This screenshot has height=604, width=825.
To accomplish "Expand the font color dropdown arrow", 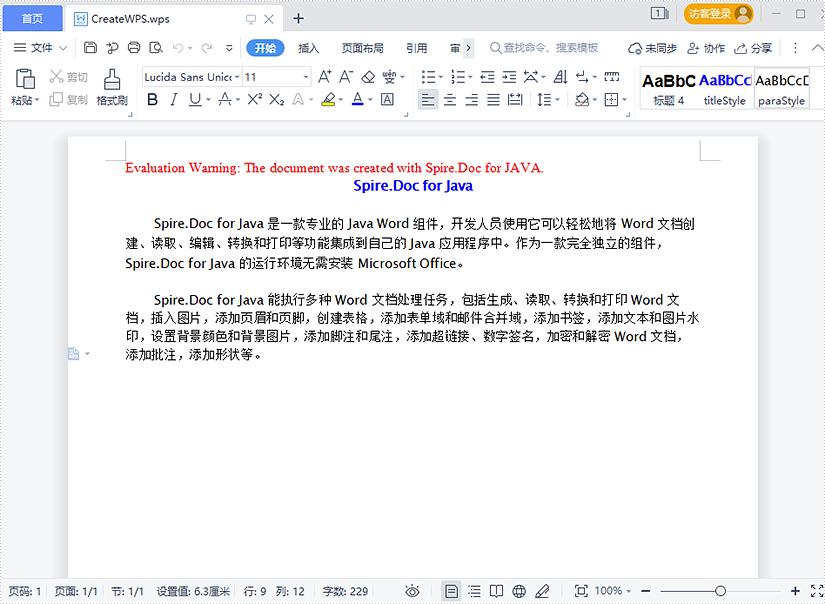I will tap(369, 99).
